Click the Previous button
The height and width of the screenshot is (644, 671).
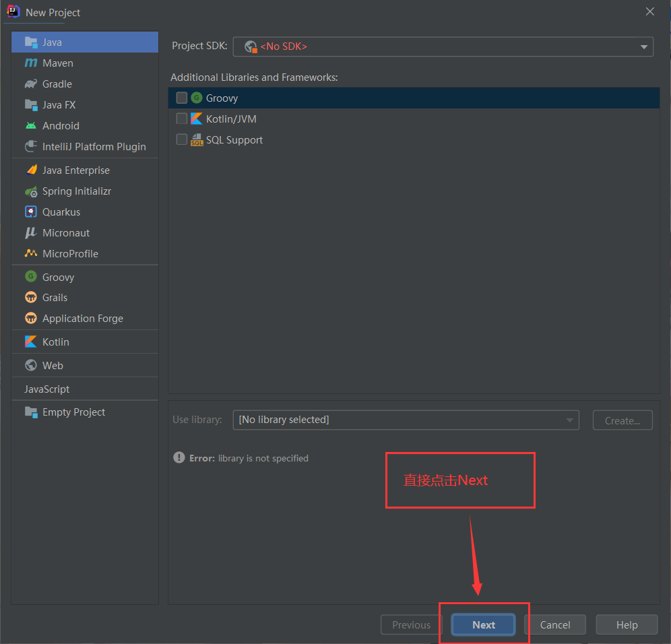click(x=411, y=624)
